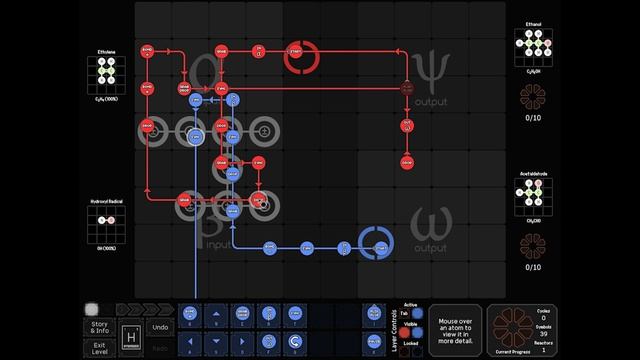Click the 0/10 counter under Ethanol
This screenshot has width=640, height=360.
pyautogui.click(x=533, y=118)
